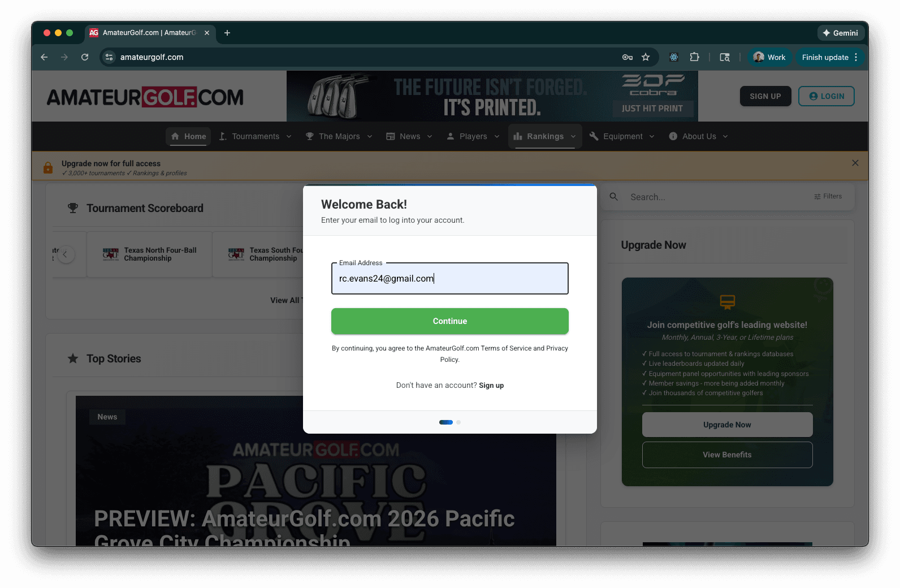This screenshot has height=588, width=900.
Task: Click the Upgrade Now button in promo card
Action: coord(727,425)
